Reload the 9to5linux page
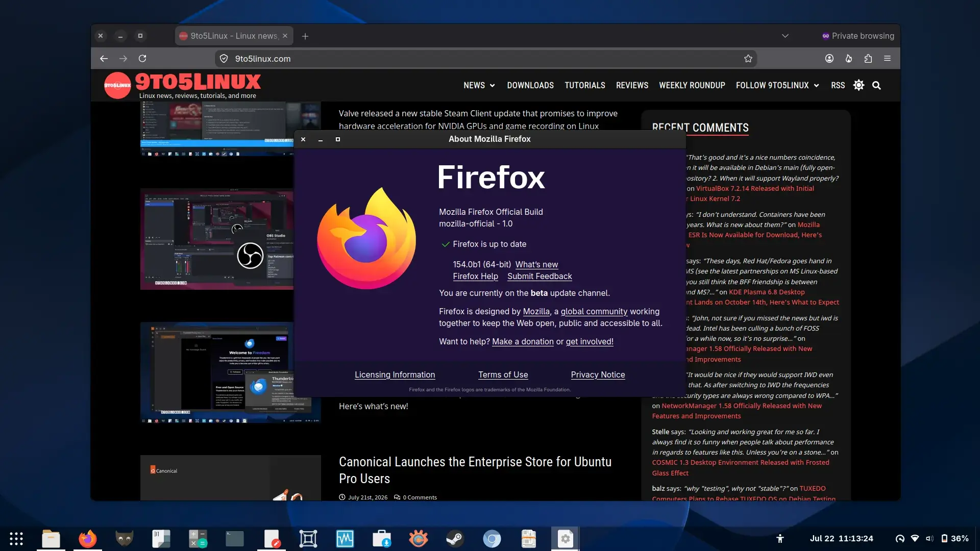Screen dimensions: 980x551 142,59
